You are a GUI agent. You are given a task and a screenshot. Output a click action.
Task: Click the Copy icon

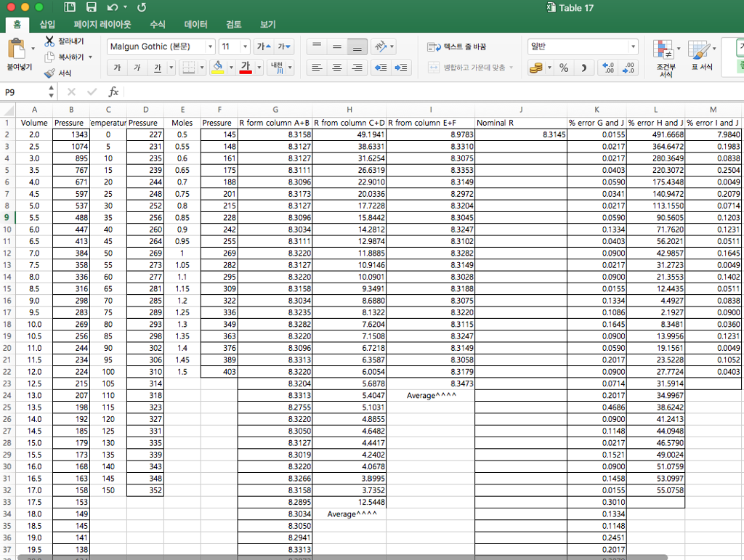pos(49,57)
